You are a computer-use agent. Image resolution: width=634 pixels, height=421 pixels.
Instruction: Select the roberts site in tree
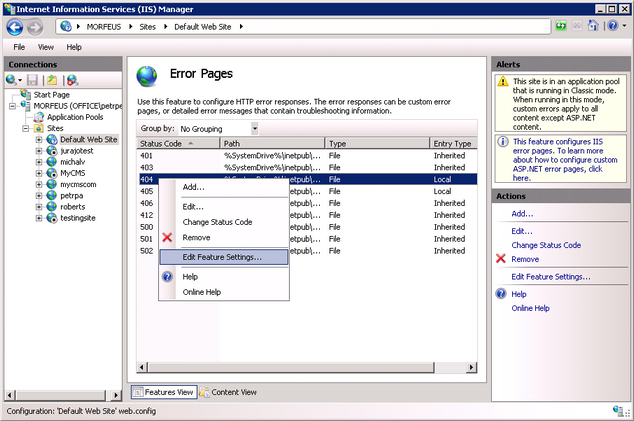[73, 207]
